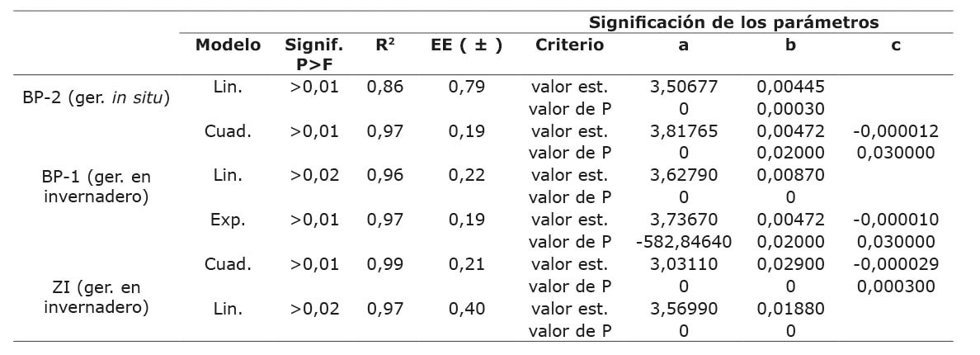Click the b value 0,01880
The image size is (980, 355).
[790, 309]
